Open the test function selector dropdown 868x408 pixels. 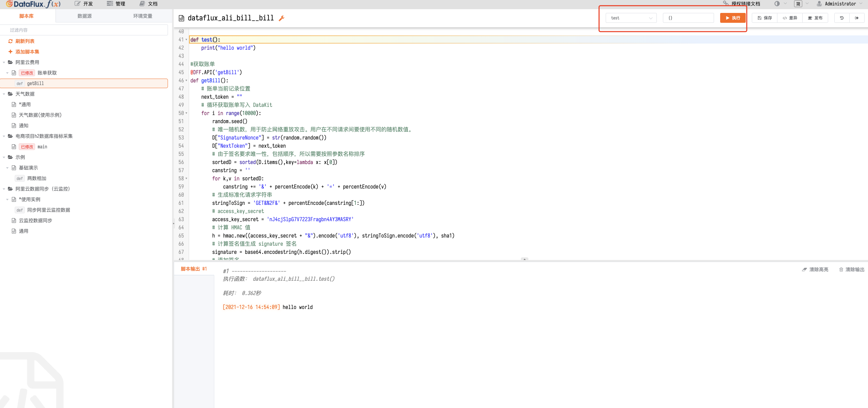click(x=631, y=18)
